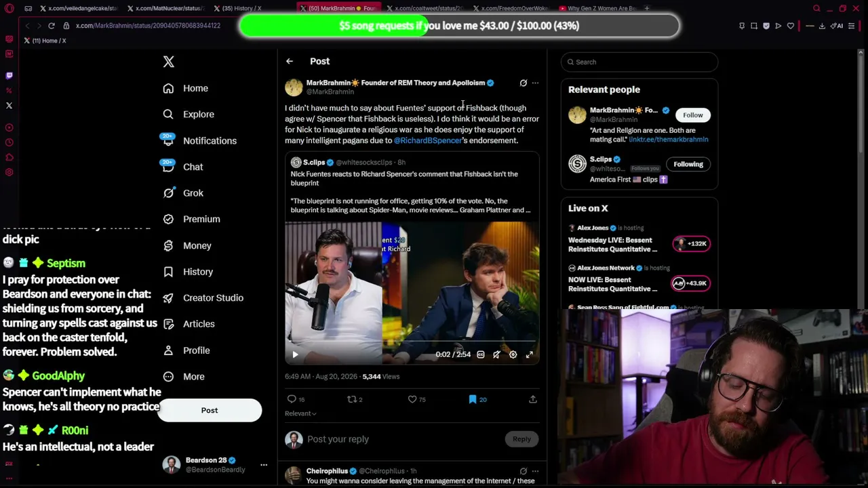Open Explore via magnifier icon
868x488 pixels.
click(168, 115)
